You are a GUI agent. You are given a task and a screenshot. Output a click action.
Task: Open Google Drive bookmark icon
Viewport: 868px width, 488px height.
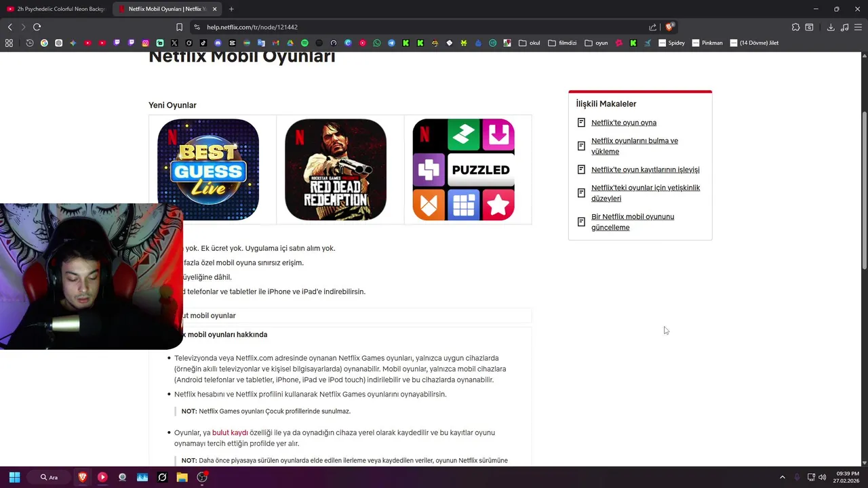[x=290, y=43]
